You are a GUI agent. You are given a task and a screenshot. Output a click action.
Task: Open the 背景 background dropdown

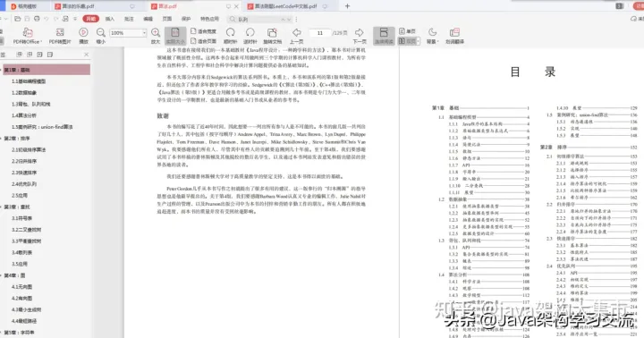point(432,36)
